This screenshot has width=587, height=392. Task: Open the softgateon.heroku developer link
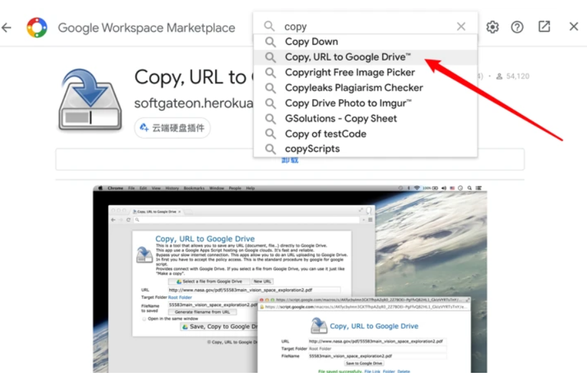coord(193,103)
